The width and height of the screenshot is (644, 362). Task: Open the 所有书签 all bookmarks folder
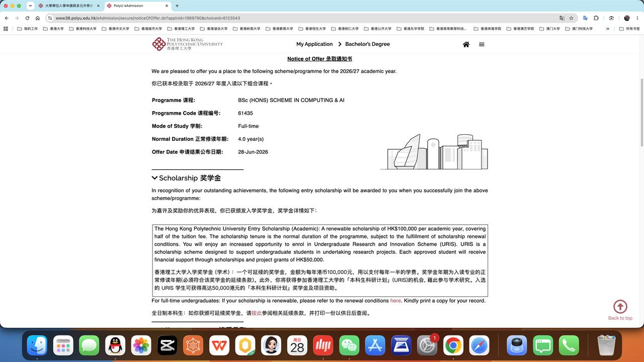point(629,29)
